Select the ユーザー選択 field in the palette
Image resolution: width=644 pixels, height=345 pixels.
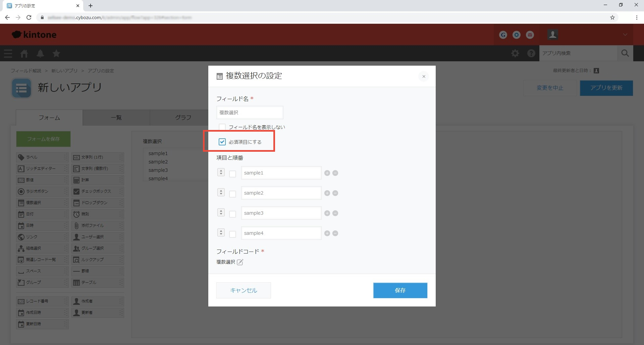pyautogui.click(x=98, y=237)
